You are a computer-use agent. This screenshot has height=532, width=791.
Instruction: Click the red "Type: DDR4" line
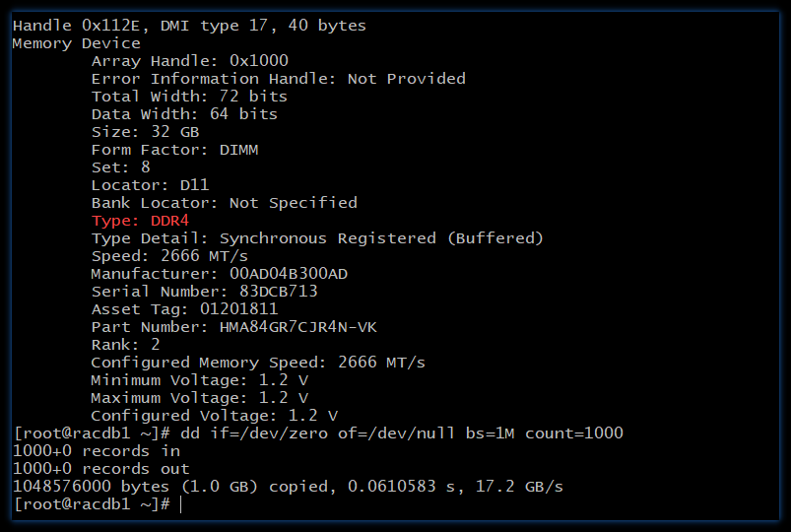[139, 221]
